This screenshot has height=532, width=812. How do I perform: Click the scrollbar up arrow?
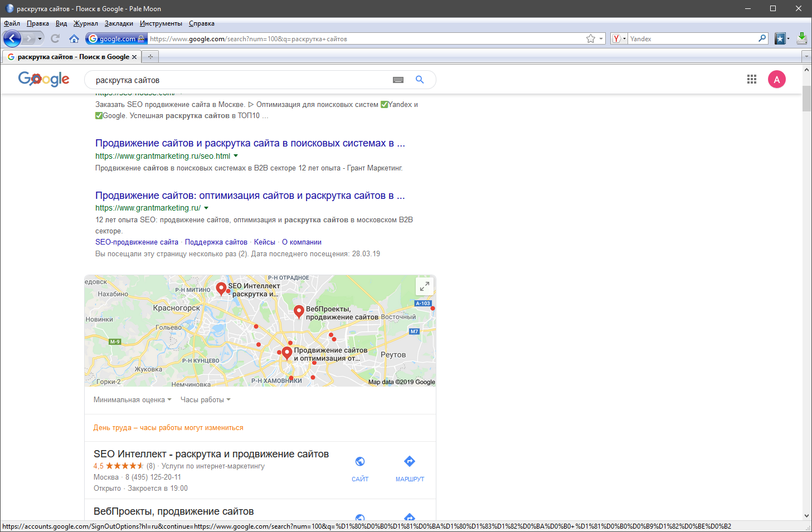click(x=806, y=70)
